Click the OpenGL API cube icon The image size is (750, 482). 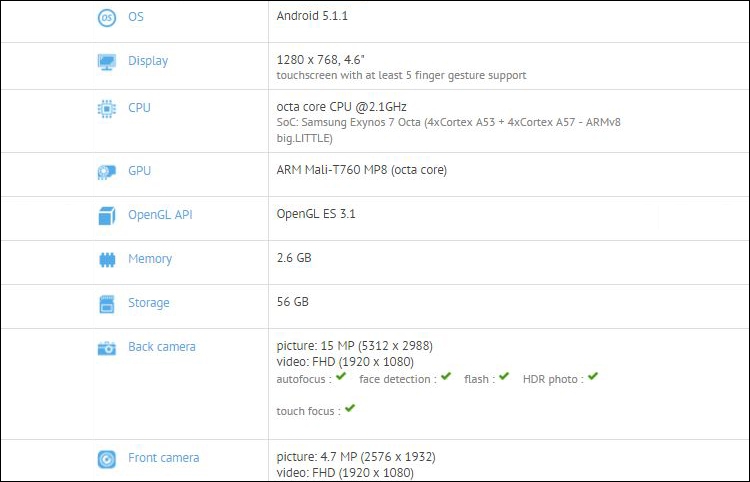(x=106, y=216)
